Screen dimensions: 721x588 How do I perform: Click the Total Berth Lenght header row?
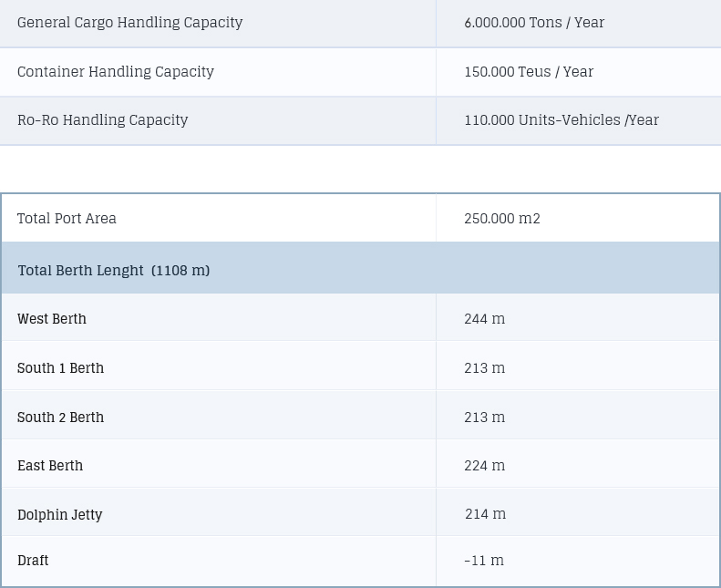(361, 268)
